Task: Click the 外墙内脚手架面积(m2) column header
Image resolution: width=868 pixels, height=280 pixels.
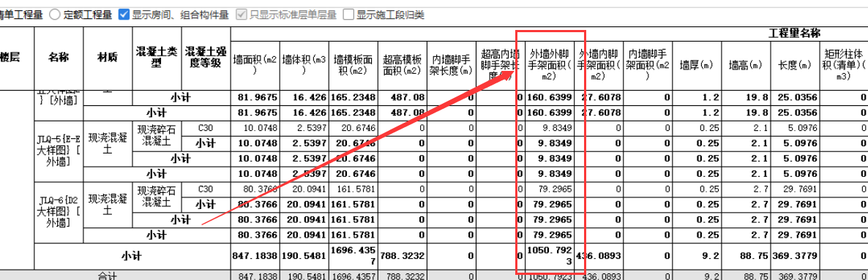Action: [599, 65]
